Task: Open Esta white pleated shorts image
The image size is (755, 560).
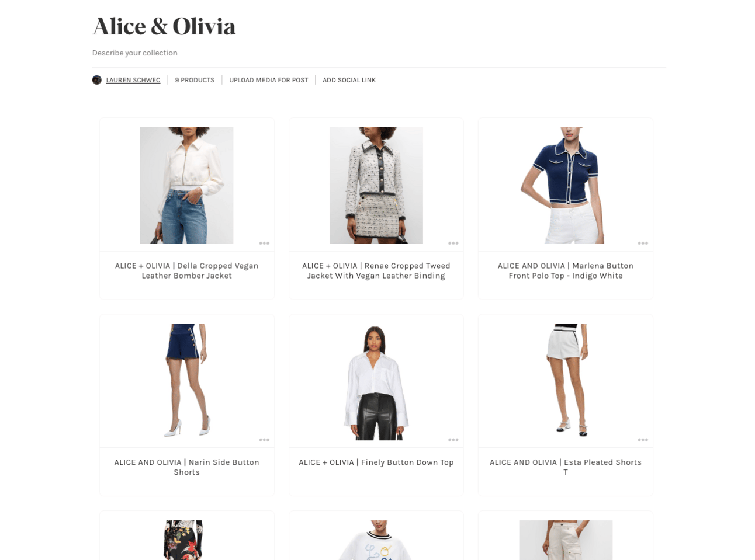Action: pos(566,380)
